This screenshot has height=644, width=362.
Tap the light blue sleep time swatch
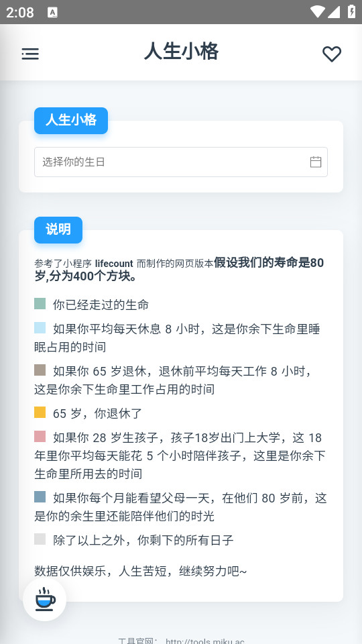pyautogui.click(x=40, y=328)
